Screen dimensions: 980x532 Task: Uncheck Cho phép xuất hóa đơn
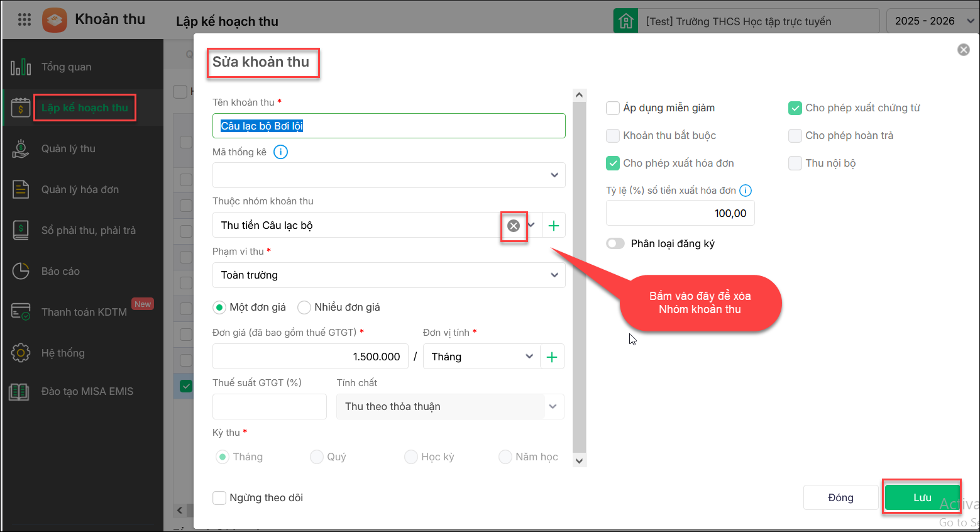[613, 163]
